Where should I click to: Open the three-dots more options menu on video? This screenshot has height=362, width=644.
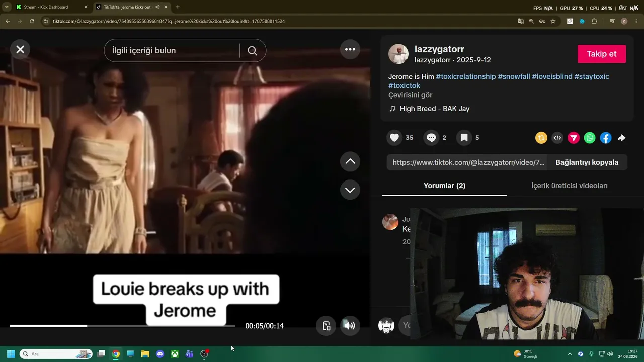(x=350, y=49)
